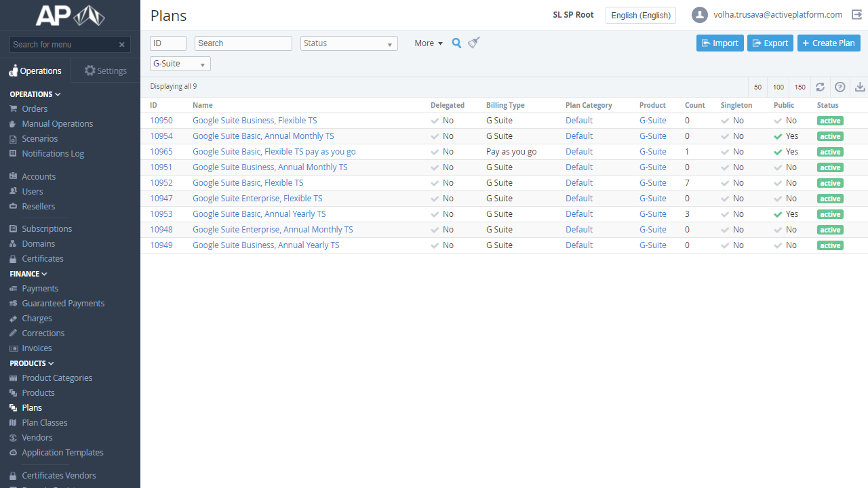Collapse the OPERATIONS section
This screenshot has height=488, width=868.
click(35, 94)
